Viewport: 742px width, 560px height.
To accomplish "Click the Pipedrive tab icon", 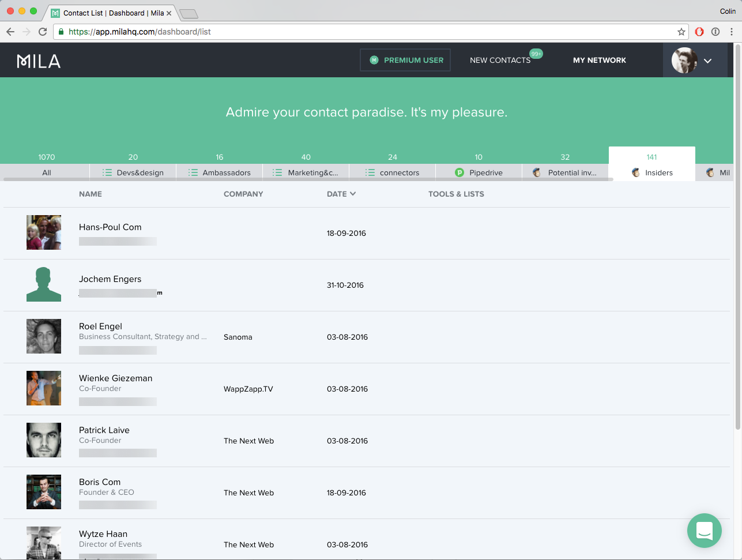I will (459, 172).
